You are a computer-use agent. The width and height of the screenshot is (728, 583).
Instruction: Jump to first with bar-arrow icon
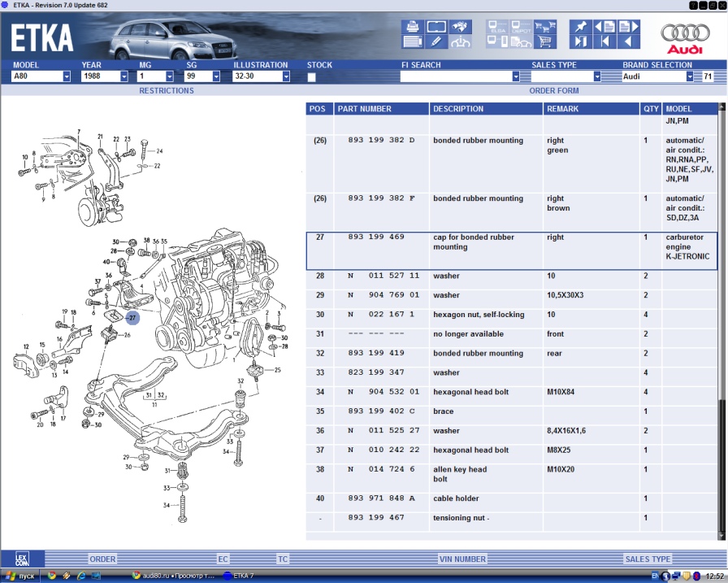(604, 41)
